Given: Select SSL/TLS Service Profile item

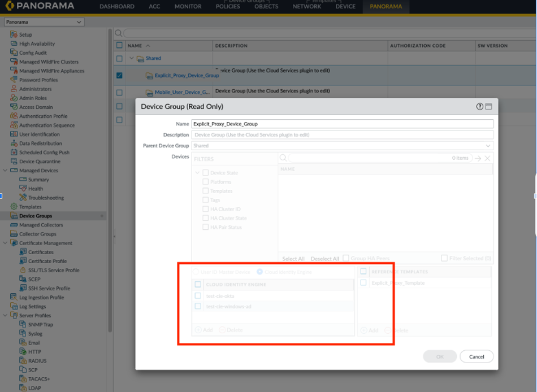Looking at the screenshot, I should [54, 270].
